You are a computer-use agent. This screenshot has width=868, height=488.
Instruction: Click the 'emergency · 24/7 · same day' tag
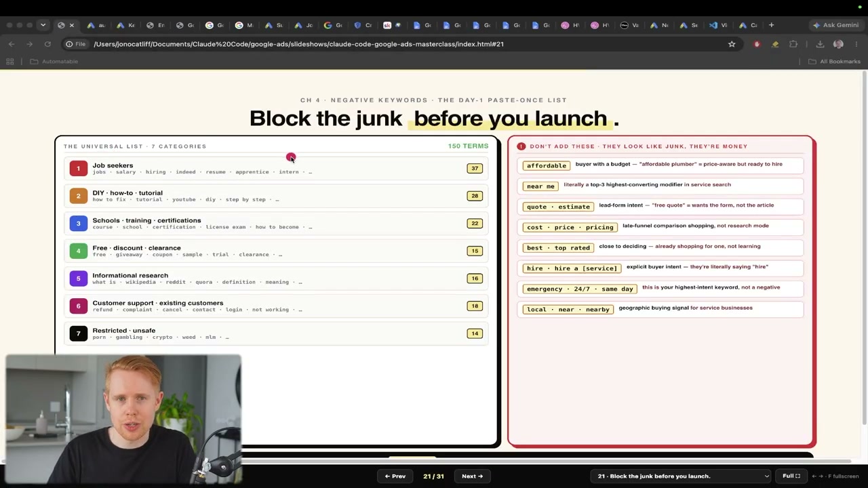[580, 289]
